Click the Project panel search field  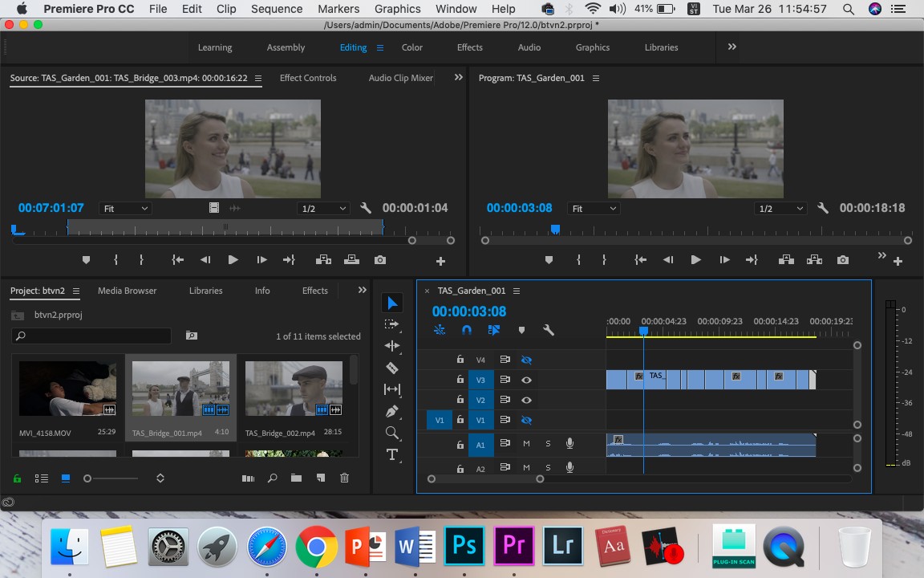[91, 336]
